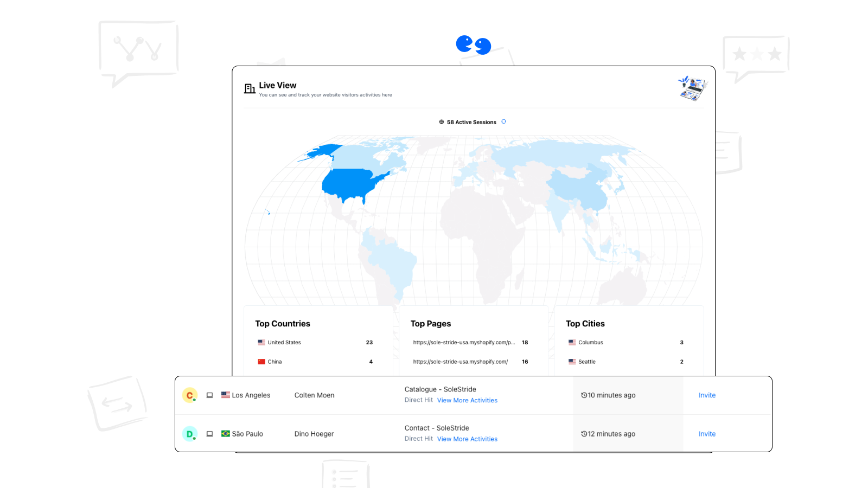Select the Top Cities panel heading
Viewport: 868px width, 488px height.
tap(585, 324)
